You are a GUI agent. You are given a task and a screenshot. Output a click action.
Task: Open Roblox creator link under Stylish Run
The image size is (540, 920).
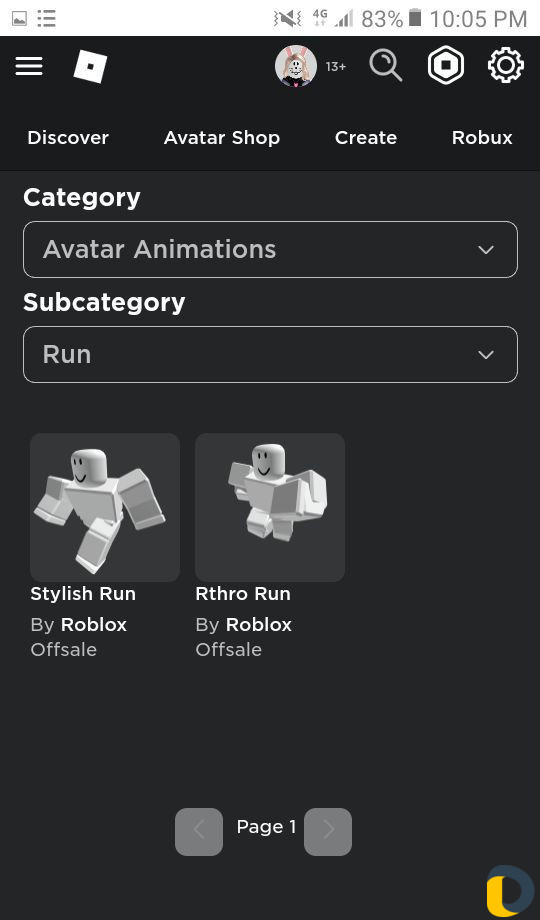coord(94,625)
